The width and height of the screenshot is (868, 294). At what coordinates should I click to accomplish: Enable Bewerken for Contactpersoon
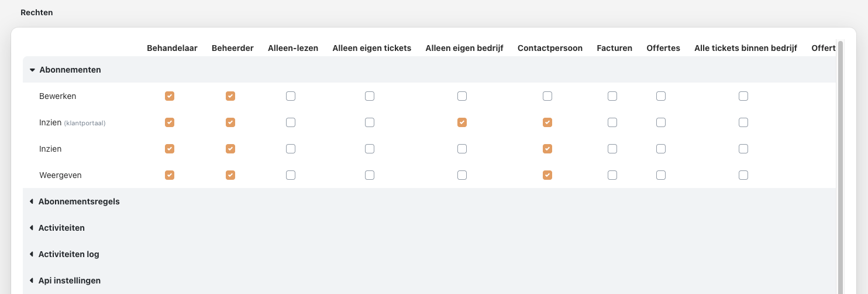click(x=547, y=96)
